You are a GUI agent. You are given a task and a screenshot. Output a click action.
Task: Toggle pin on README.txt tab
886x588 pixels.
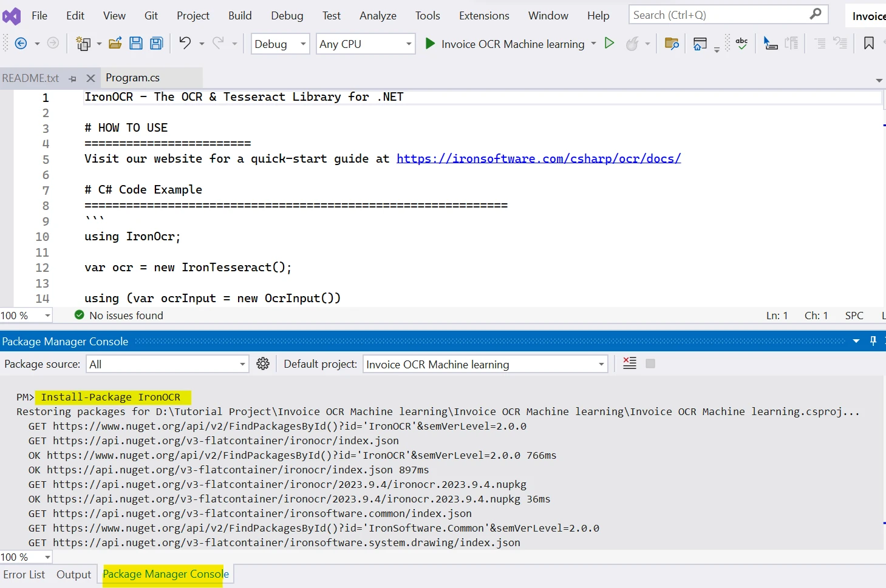tap(73, 78)
